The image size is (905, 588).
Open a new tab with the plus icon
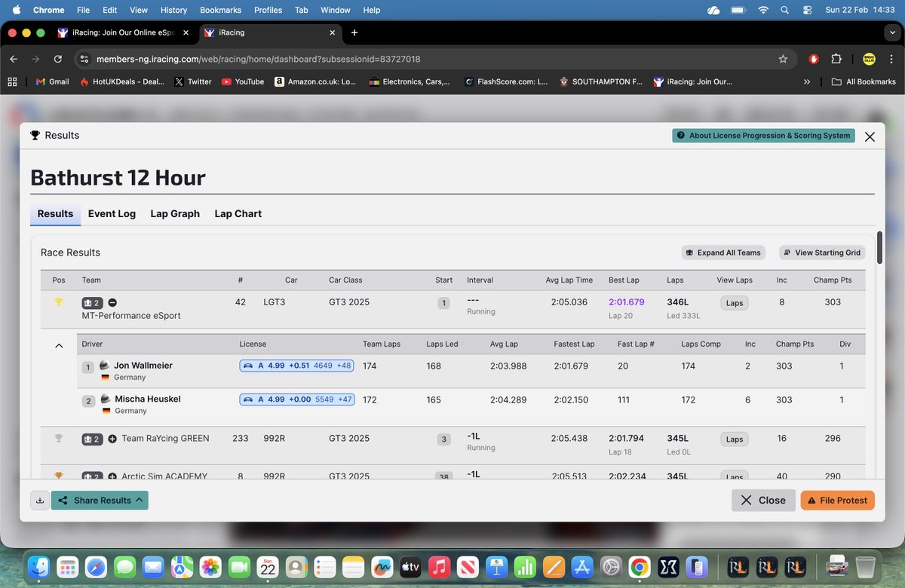pos(354,32)
